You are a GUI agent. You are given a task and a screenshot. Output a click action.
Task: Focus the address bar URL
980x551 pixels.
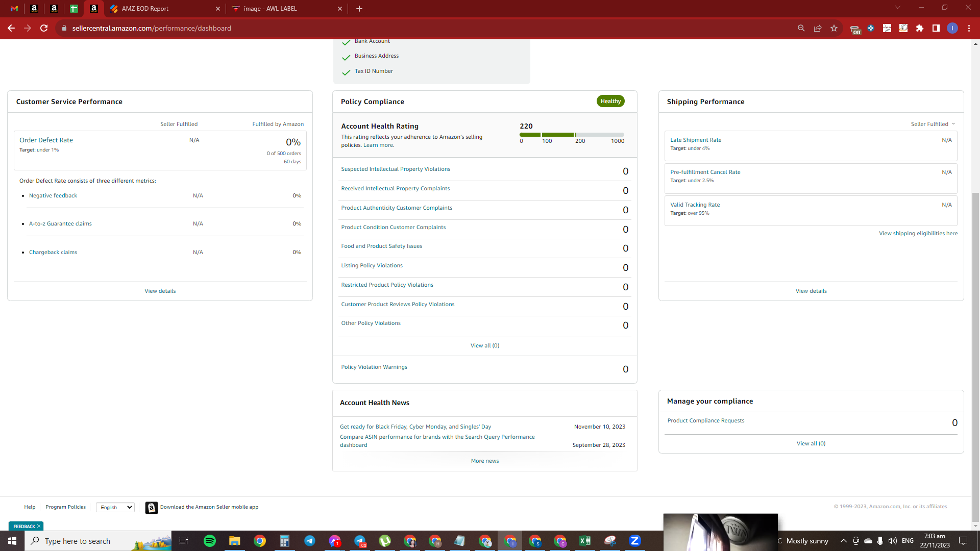152,28
